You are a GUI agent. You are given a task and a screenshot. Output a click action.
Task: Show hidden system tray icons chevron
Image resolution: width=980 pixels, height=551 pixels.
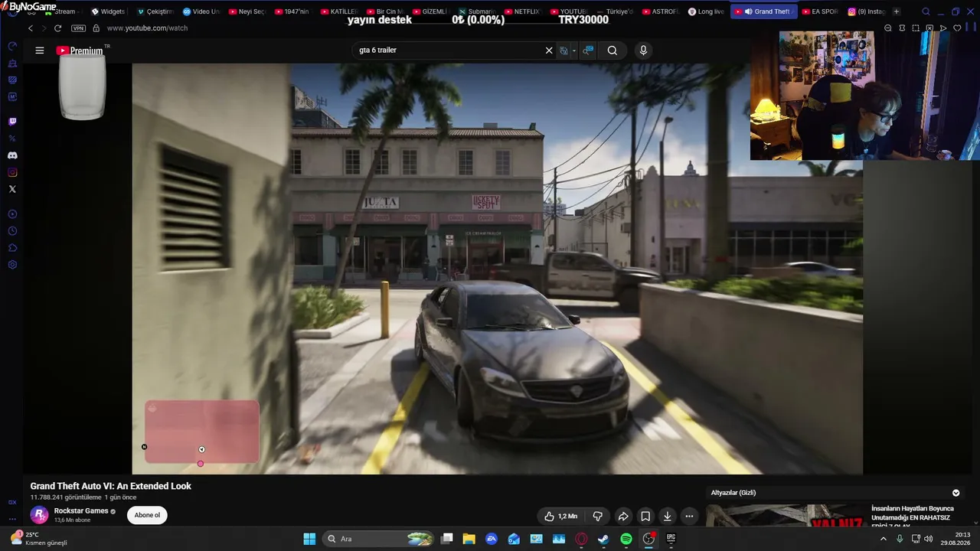883,539
